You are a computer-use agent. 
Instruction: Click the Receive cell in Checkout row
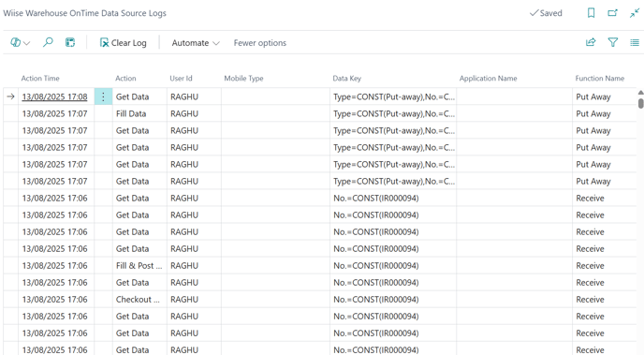(x=604, y=300)
